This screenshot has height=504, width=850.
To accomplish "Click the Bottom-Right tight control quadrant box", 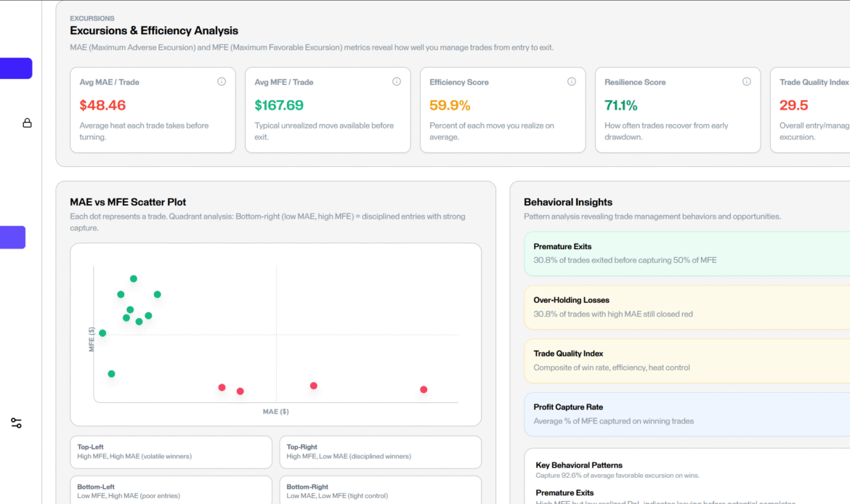I will click(380, 491).
